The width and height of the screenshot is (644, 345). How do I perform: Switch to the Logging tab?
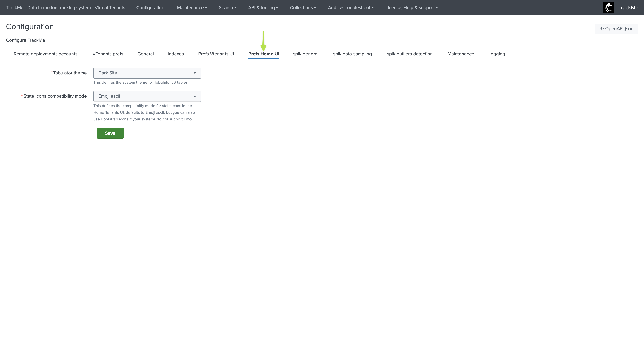(497, 54)
